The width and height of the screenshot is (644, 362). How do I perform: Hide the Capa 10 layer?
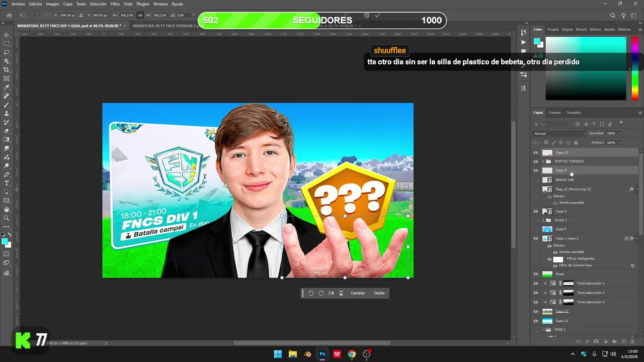[536, 153]
